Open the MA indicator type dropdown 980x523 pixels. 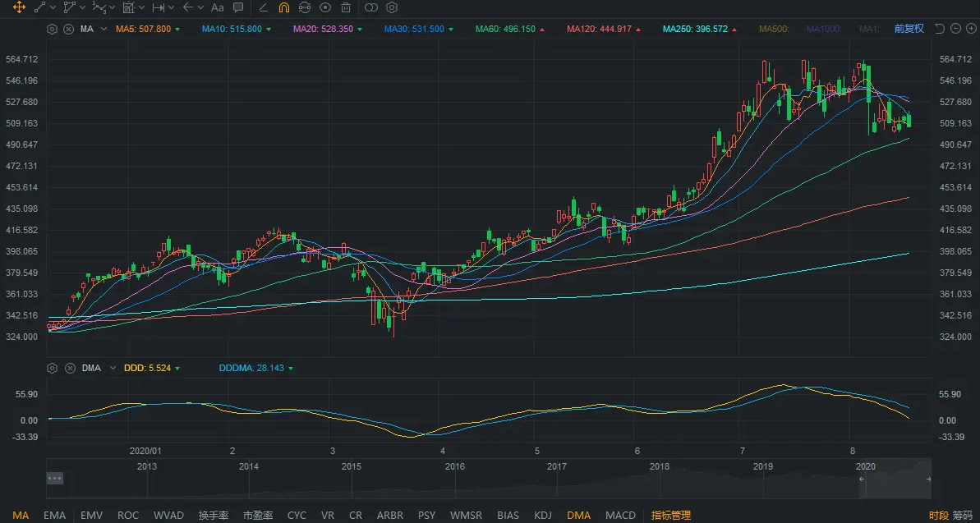104,29
